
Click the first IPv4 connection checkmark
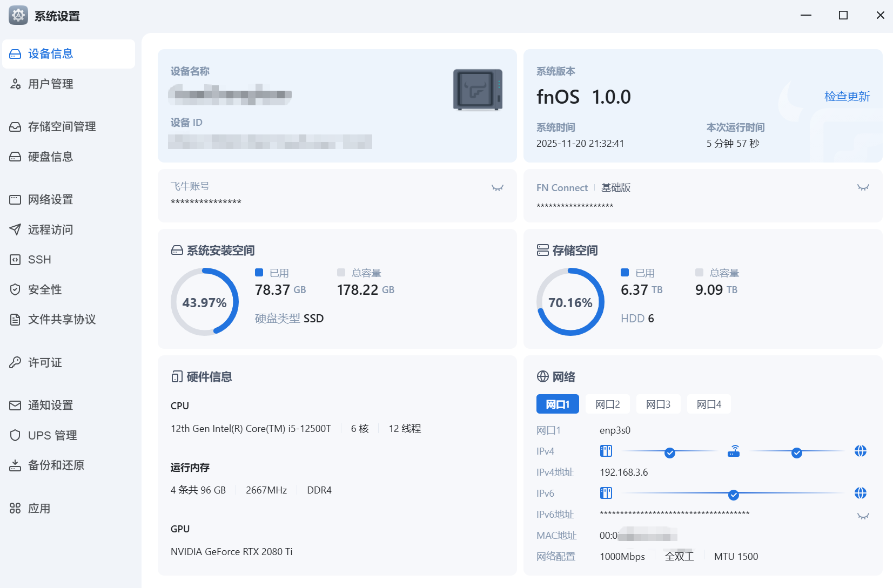click(669, 452)
